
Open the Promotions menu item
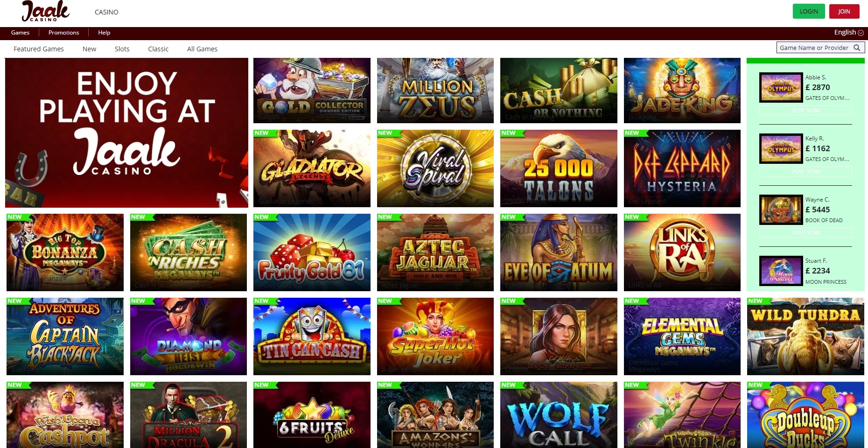click(x=63, y=33)
